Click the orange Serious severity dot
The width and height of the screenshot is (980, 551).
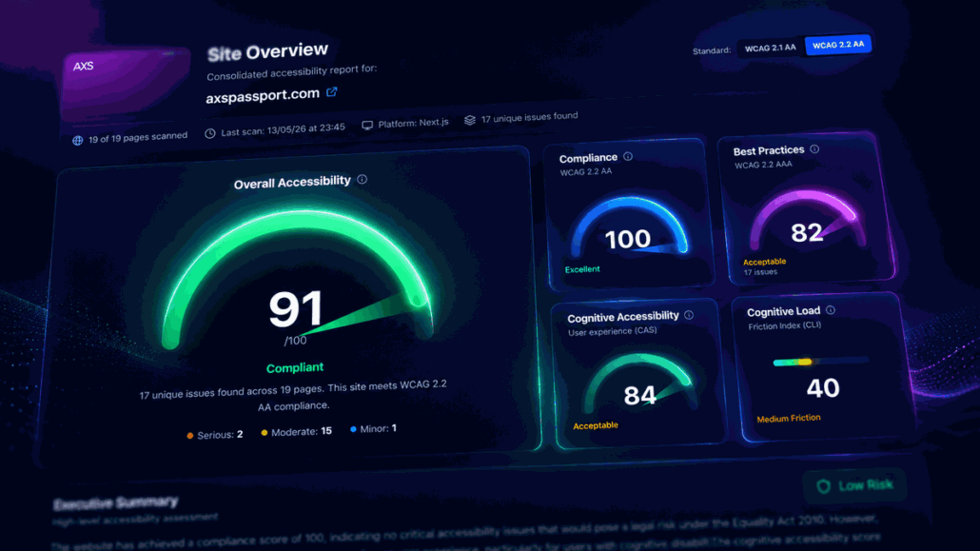pos(190,435)
